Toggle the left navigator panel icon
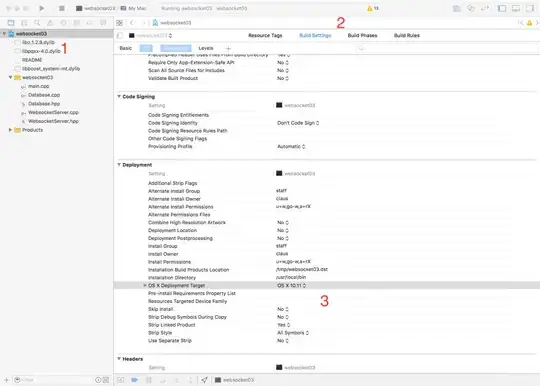The height and width of the screenshot is (386, 540). [x=502, y=8]
